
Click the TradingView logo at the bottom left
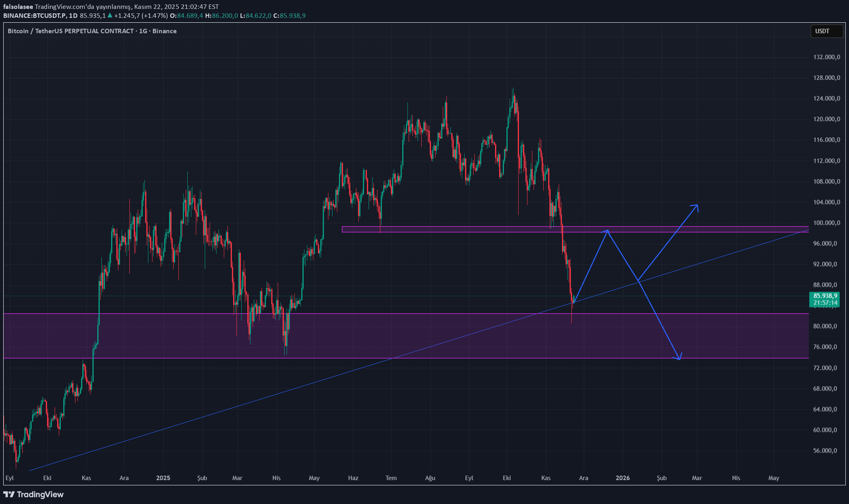34,494
